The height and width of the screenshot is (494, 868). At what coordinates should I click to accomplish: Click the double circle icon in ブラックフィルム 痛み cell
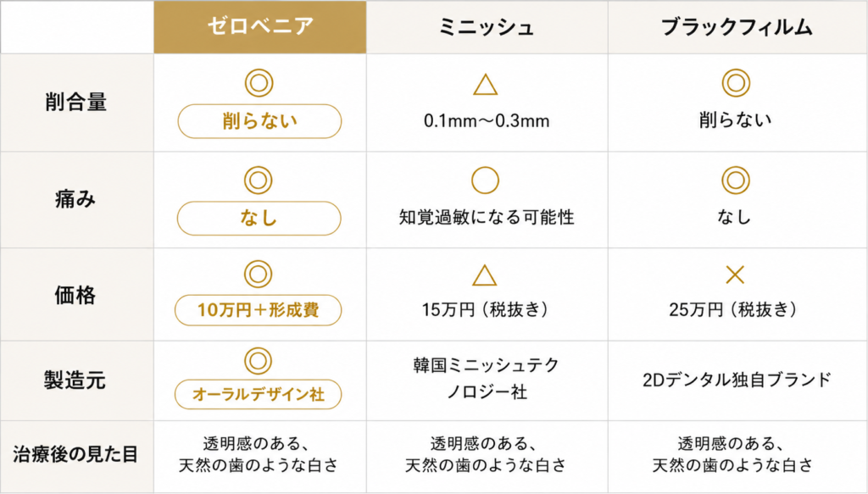[736, 180]
